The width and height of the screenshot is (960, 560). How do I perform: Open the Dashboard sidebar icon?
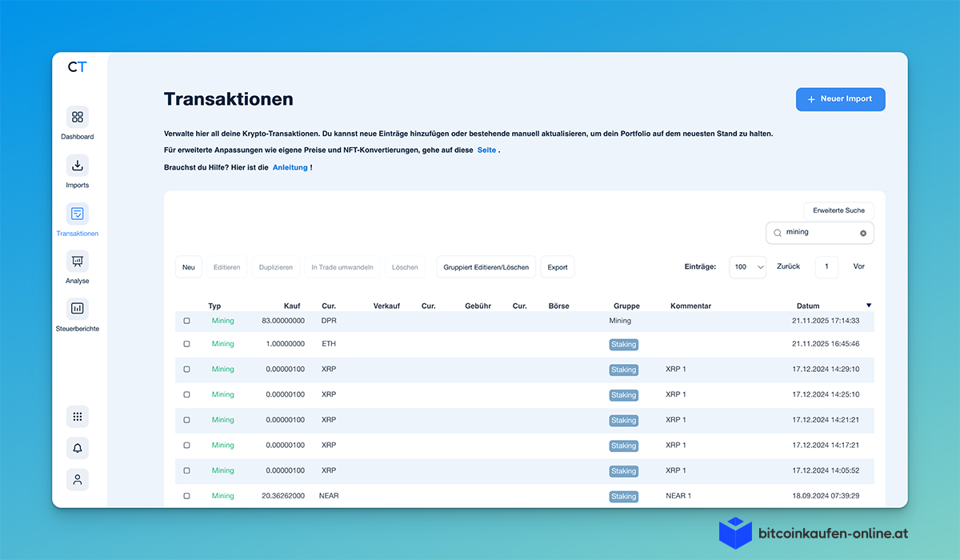(x=78, y=117)
